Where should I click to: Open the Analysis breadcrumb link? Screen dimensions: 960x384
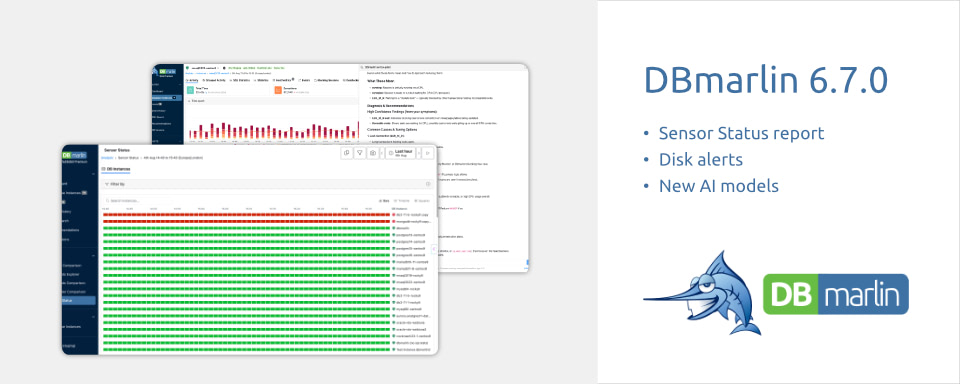coord(108,158)
